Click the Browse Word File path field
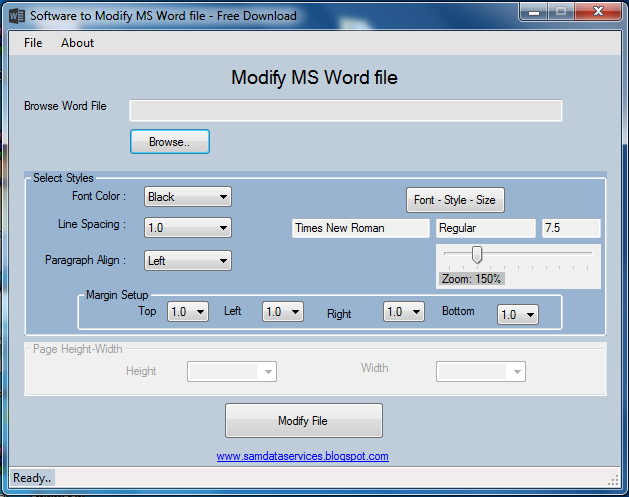This screenshot has width=629, height=497. click(x=346, y=111)
